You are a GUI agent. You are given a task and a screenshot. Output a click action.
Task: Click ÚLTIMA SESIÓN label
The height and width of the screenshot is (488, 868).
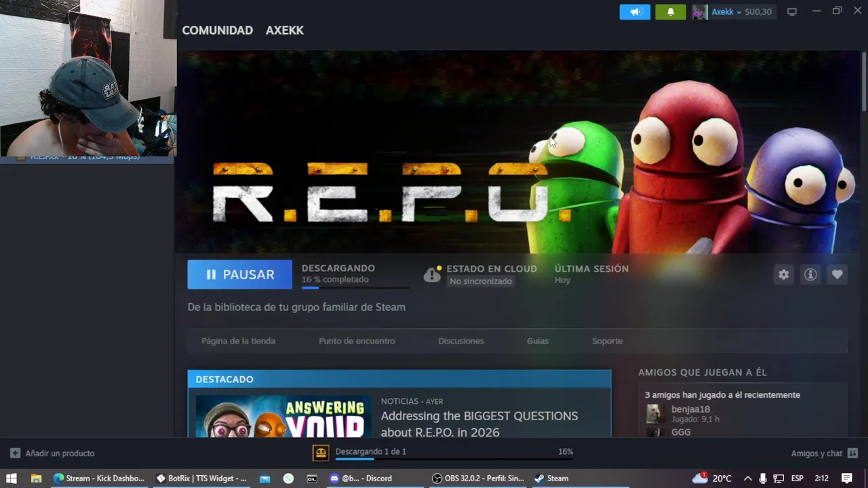(x=591, y=268)
